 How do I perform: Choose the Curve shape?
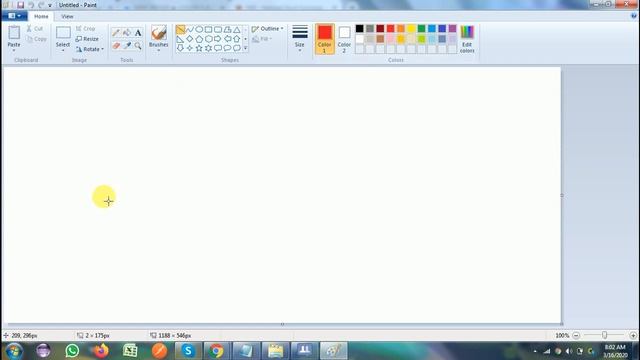190,30
